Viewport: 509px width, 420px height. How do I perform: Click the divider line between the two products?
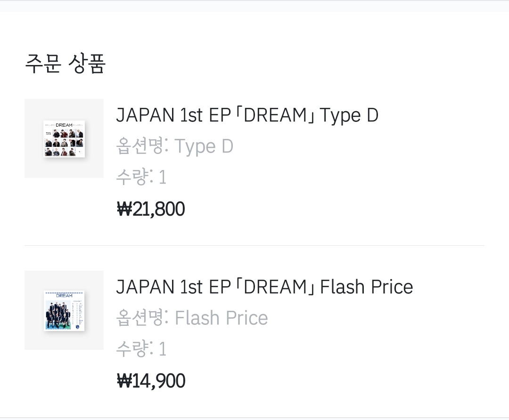click(x=254, y=245)
